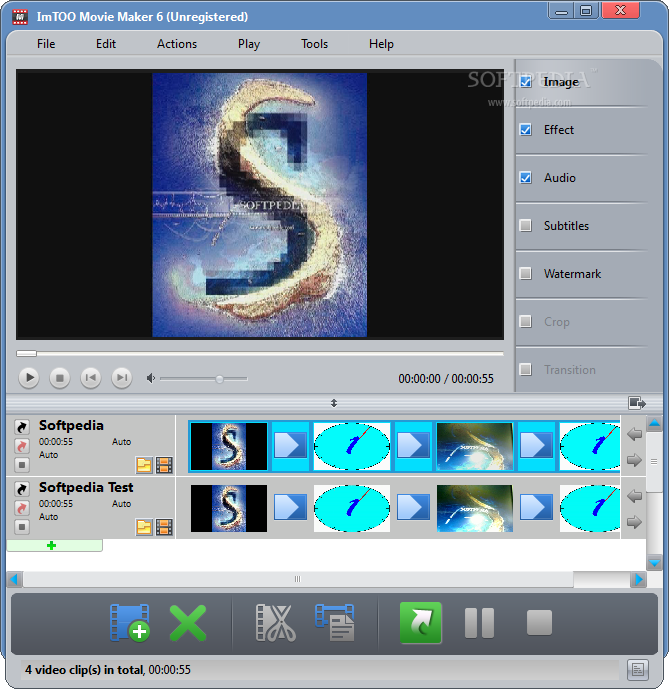Click small stop square in Softpedia row

tap(22, 464)
